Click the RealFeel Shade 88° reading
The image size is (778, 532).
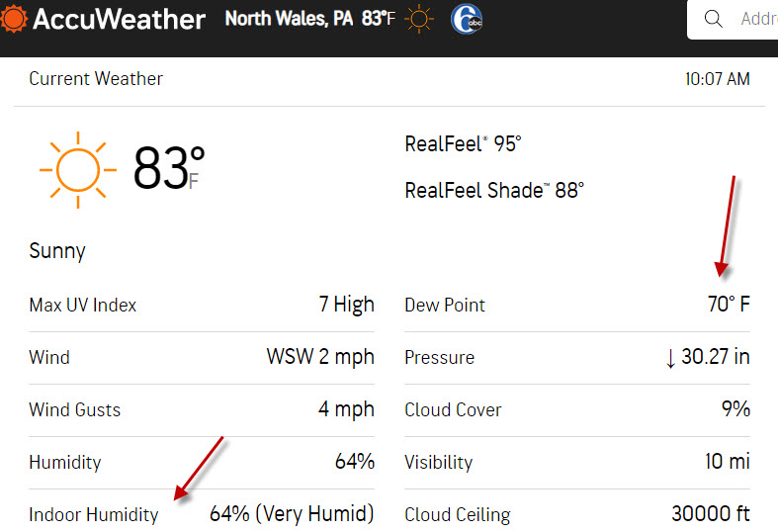(x=494, y=191)
